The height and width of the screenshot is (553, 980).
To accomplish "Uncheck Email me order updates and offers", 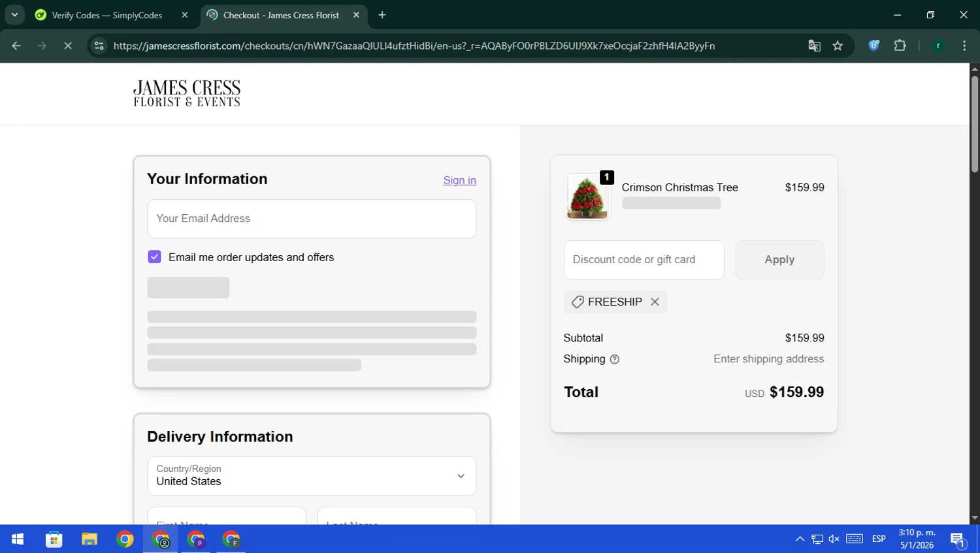I will (154, 257).
